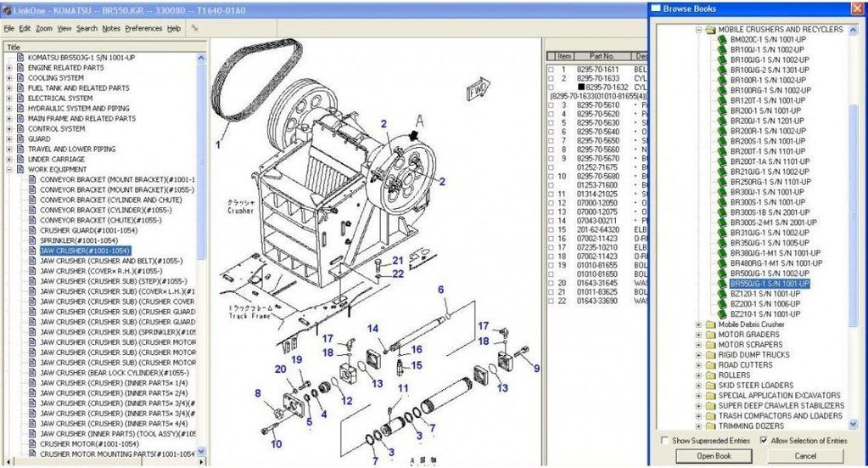Click callout number 21 on diagram
The width and height of the screenshot is (868, 468).
tap(398, 261)
